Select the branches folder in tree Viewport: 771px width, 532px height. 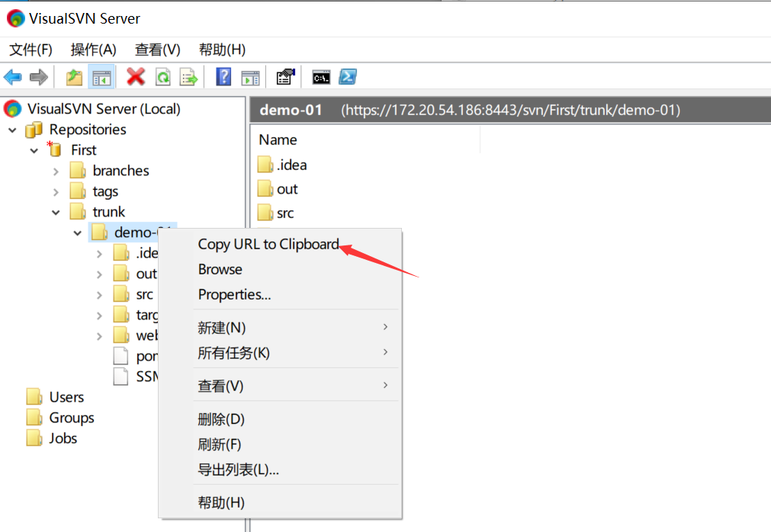(120, 171)
